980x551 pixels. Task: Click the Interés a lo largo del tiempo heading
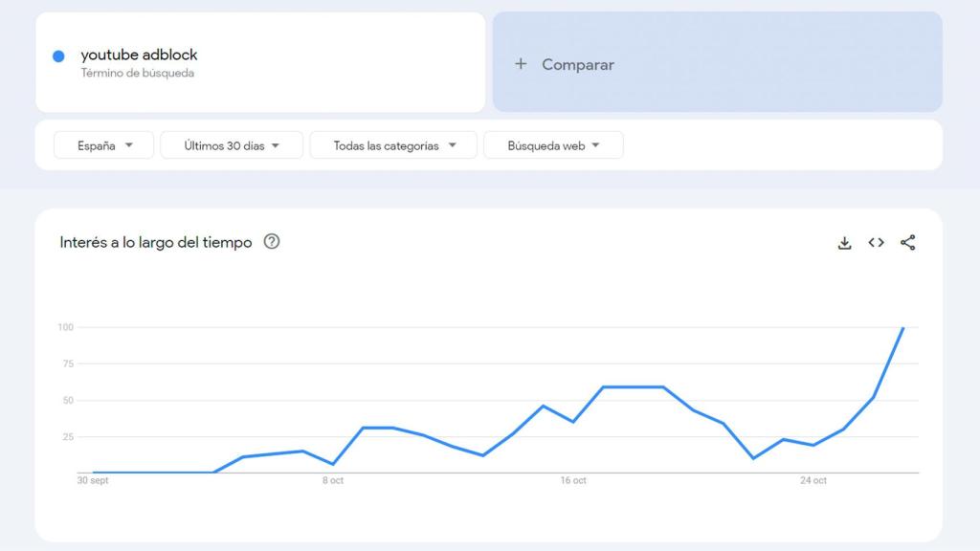pos(156,242)
